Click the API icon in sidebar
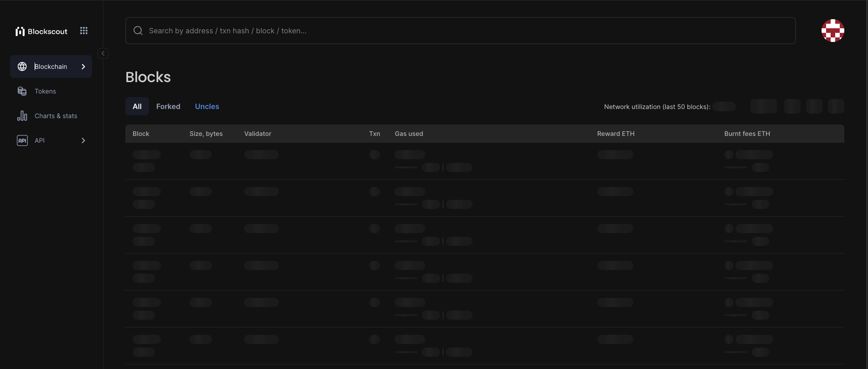This screenshot has height=369, width=868. (x=22, y=140)
